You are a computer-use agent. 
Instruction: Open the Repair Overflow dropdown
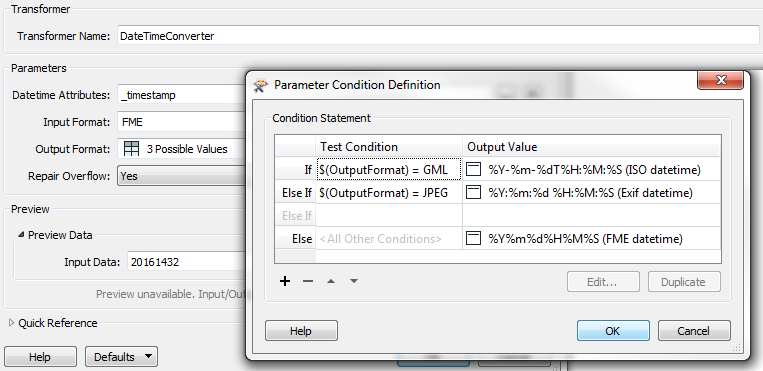[x=181, y=176]
